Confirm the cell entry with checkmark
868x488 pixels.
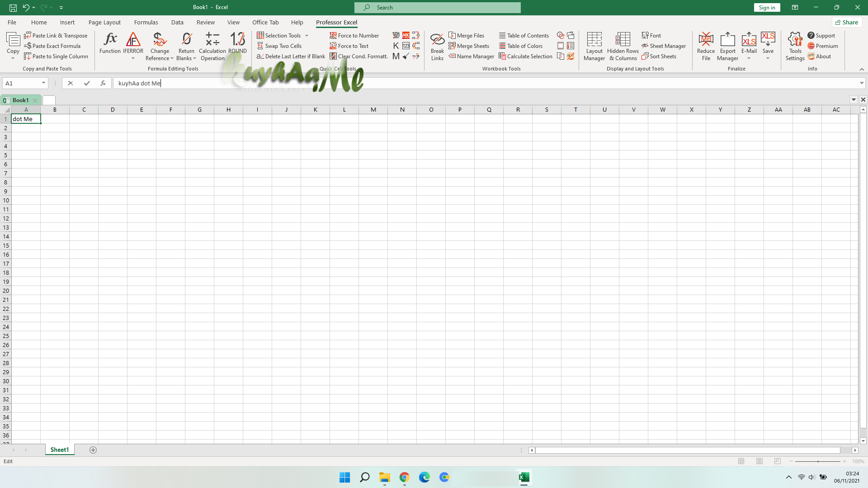(x=87, y=83)
